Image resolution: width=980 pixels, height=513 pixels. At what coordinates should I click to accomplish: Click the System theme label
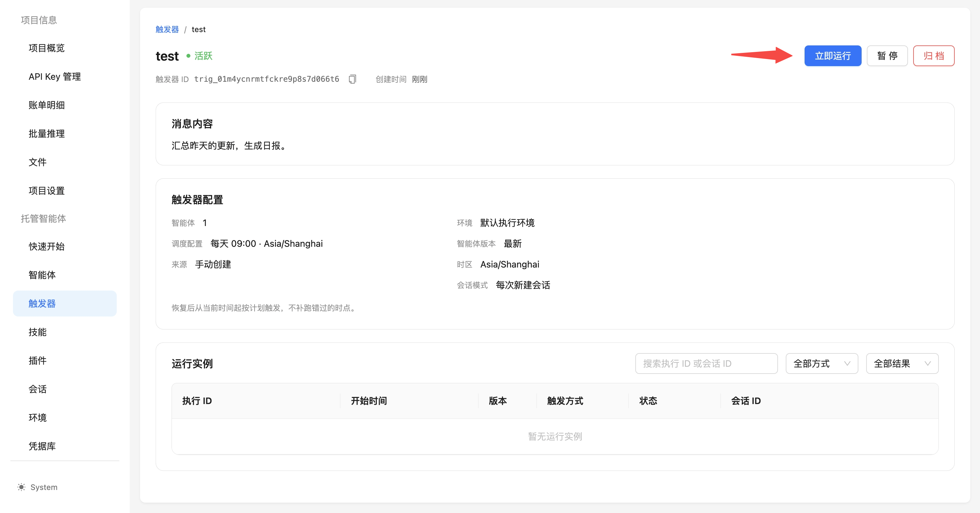pyautogui.click(x=44, y=487)
